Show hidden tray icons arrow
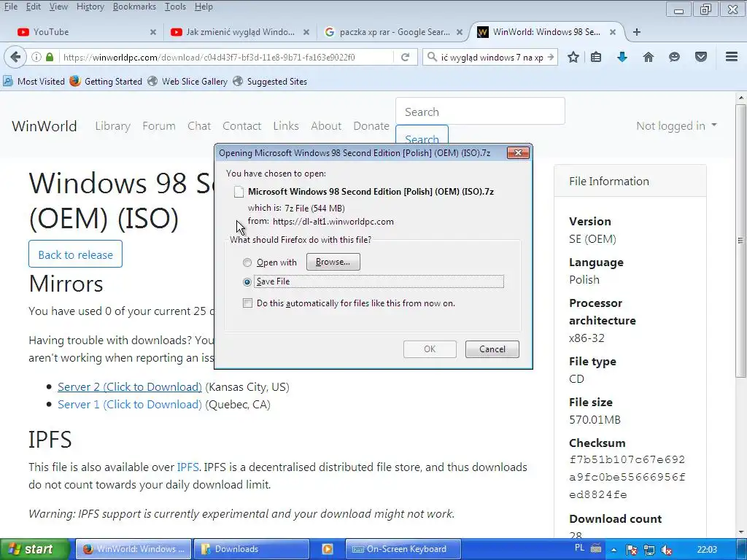This screenshot has width=747, height=560. [614, 550]
